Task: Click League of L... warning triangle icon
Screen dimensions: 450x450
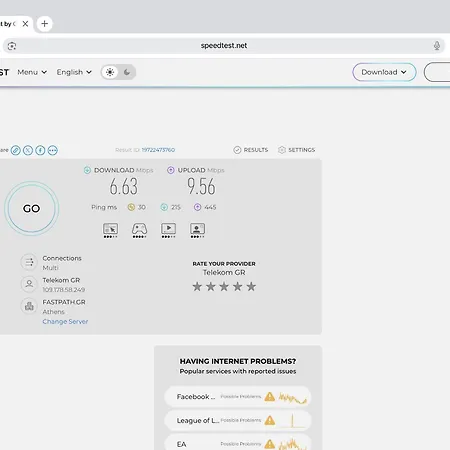Action: click(270, 420)
